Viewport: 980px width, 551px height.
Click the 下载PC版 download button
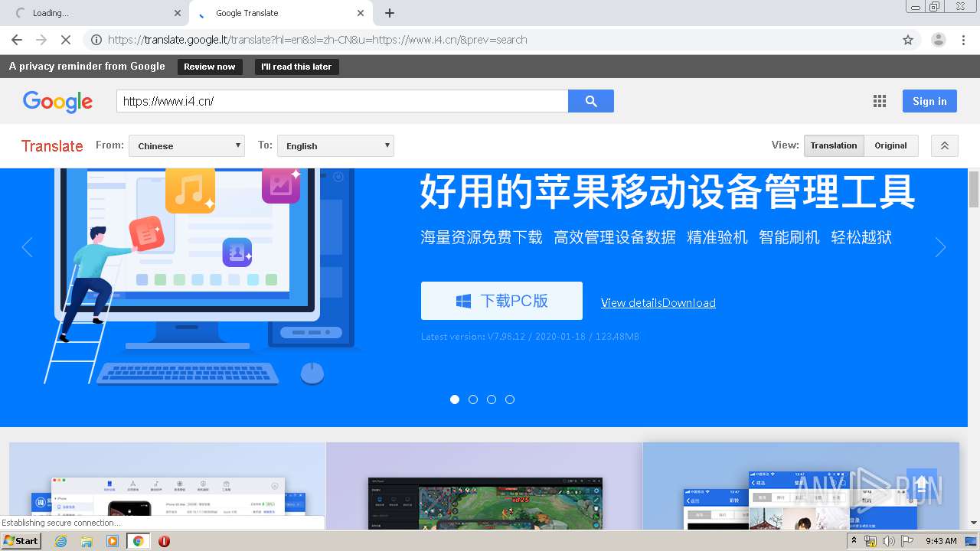click(x=501, y=301)
